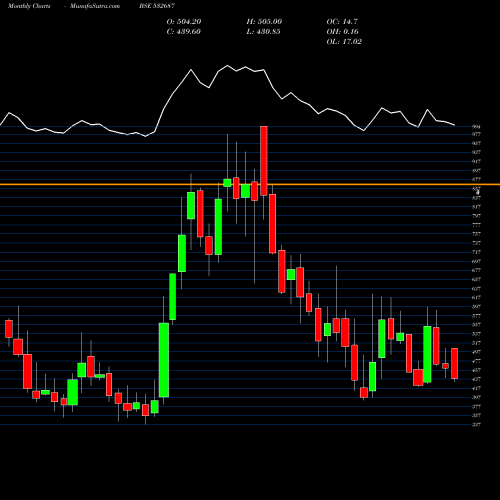Click the last red candle on the right
The height and width of the screenshot is (500, 500).
pos(454,363)
